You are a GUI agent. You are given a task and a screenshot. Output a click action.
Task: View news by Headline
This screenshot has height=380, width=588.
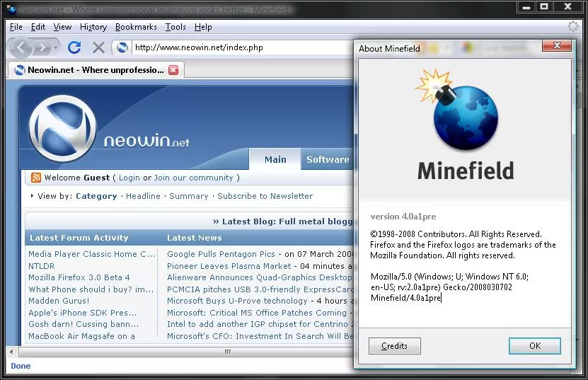143,196
